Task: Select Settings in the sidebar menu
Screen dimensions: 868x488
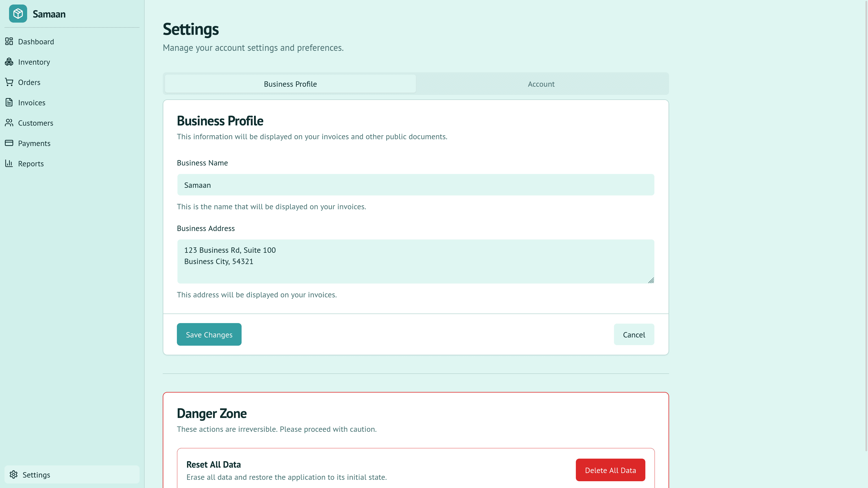Action: coord(36,474)
